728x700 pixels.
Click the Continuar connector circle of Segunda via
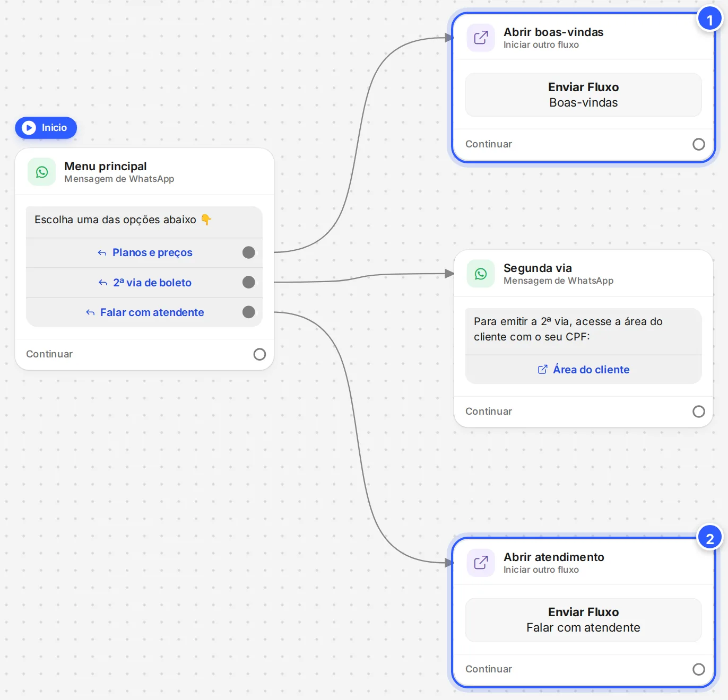(x=699, y=412)
